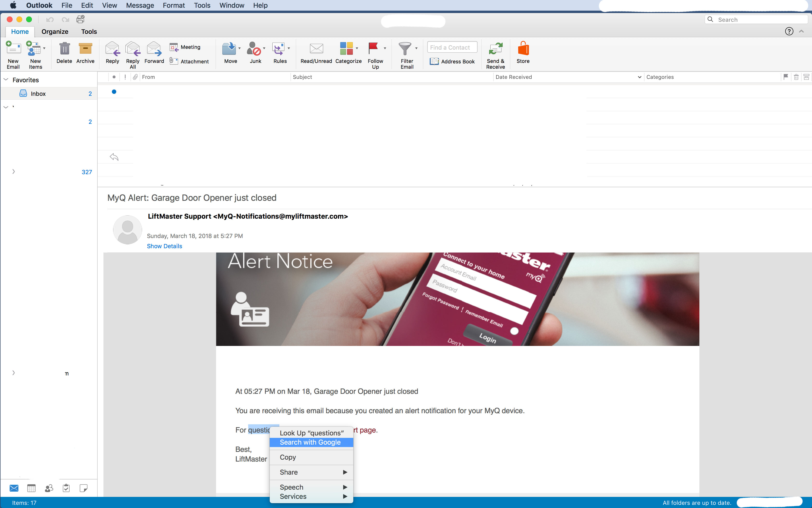The width and height of the screenshot is (812, 508).
Task: Open the Message menu
Action: (140, 5)
